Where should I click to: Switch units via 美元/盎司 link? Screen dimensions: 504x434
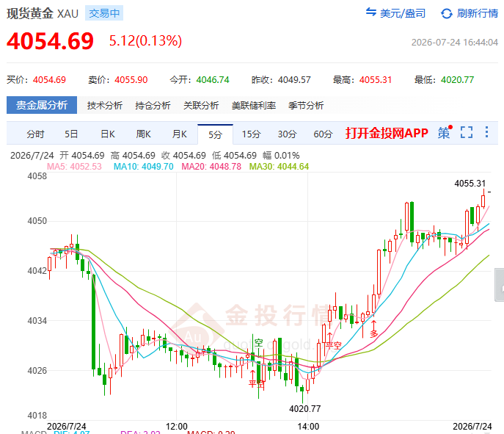[403, 13]
